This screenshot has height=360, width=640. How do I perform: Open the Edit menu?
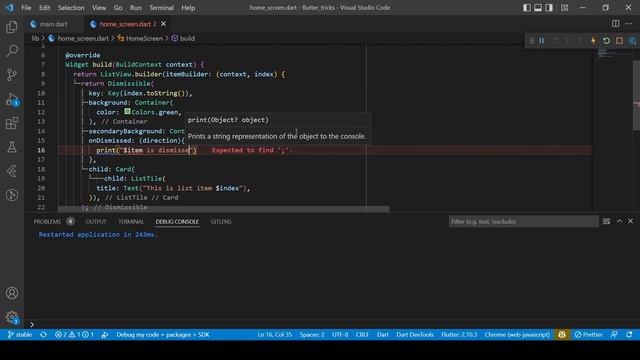pyautogui.click(x=44, y=8)
